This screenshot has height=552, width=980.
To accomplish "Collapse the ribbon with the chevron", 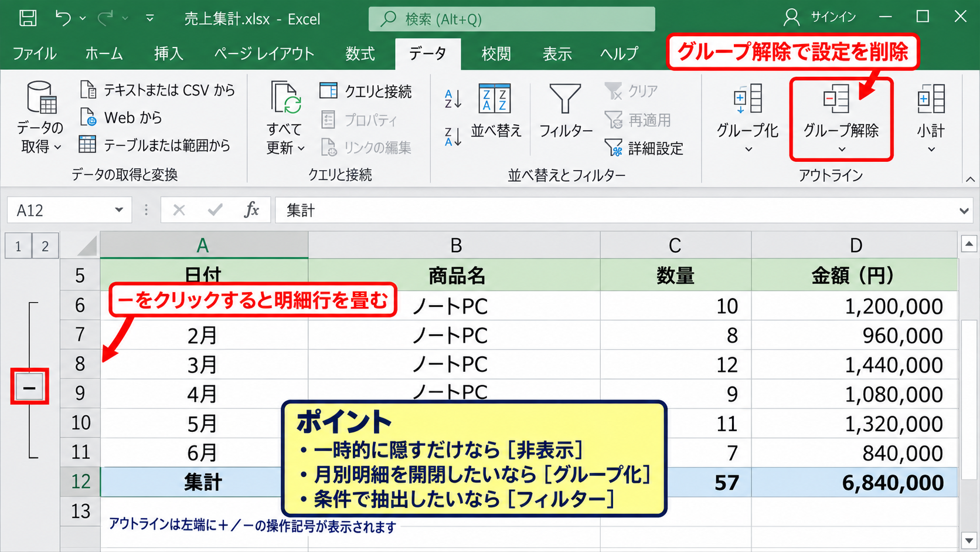I will click(970, 180).
